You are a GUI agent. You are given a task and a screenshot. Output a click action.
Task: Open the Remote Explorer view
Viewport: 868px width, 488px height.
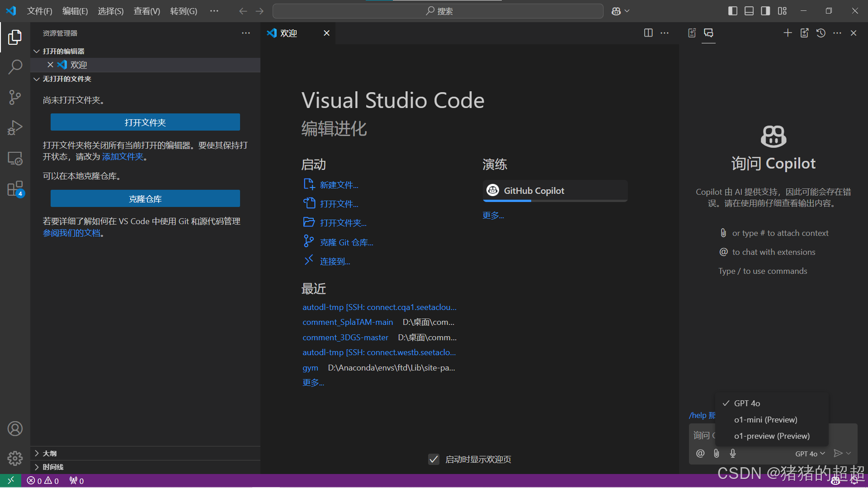15,159
